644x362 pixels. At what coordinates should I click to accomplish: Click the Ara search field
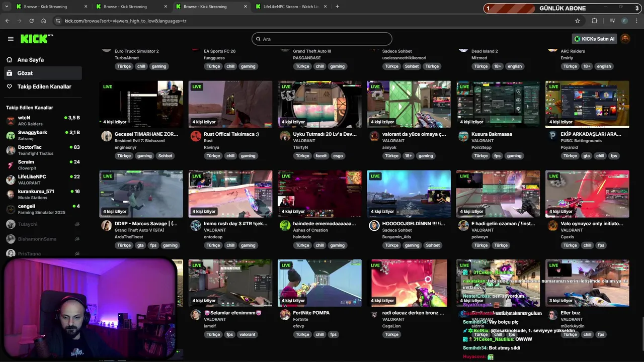[322, 39]
